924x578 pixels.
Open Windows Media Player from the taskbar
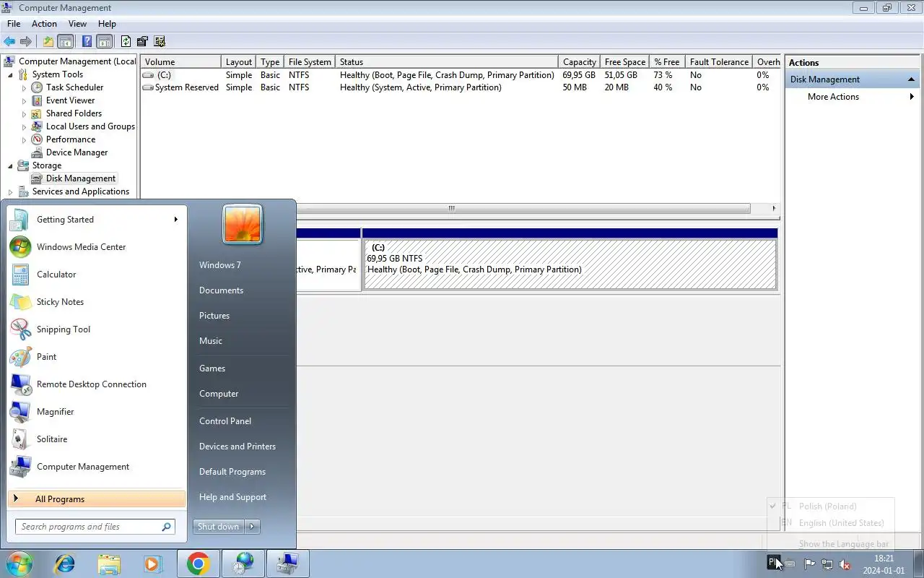click(152, 564)
